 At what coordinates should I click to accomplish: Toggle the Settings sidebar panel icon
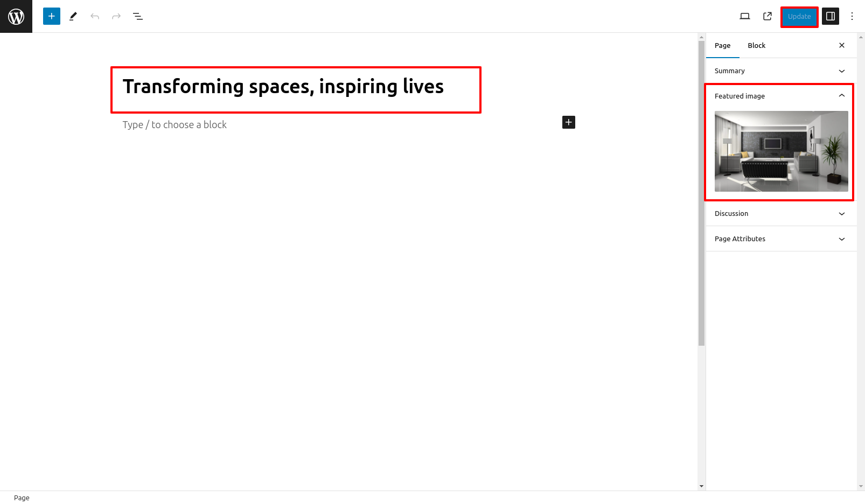[x=831, y=16]
